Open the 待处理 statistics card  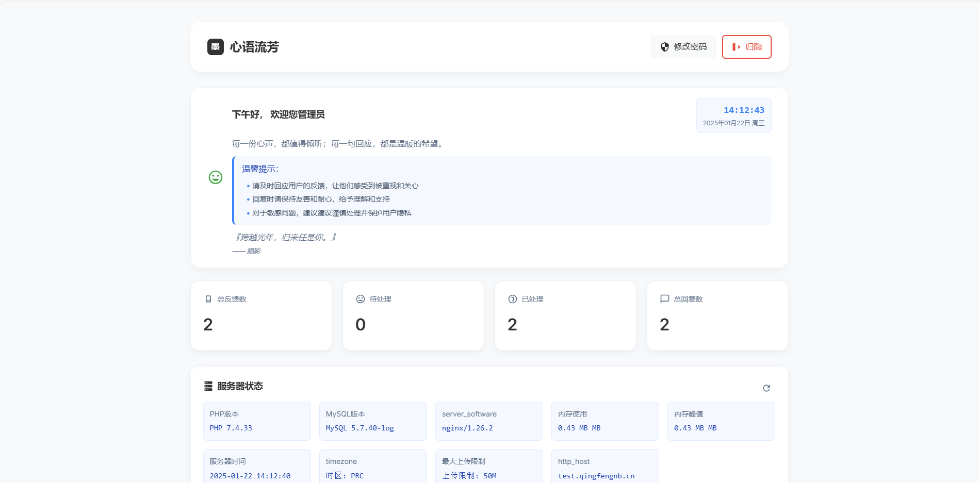coord(413,315)
